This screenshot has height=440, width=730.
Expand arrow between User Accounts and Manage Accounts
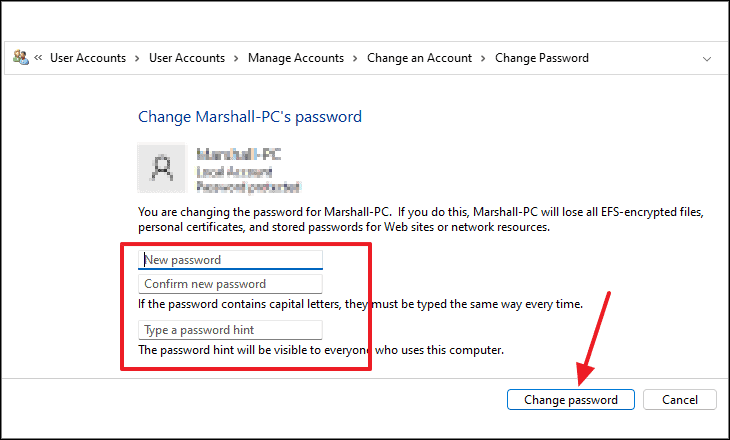point(236,58)
